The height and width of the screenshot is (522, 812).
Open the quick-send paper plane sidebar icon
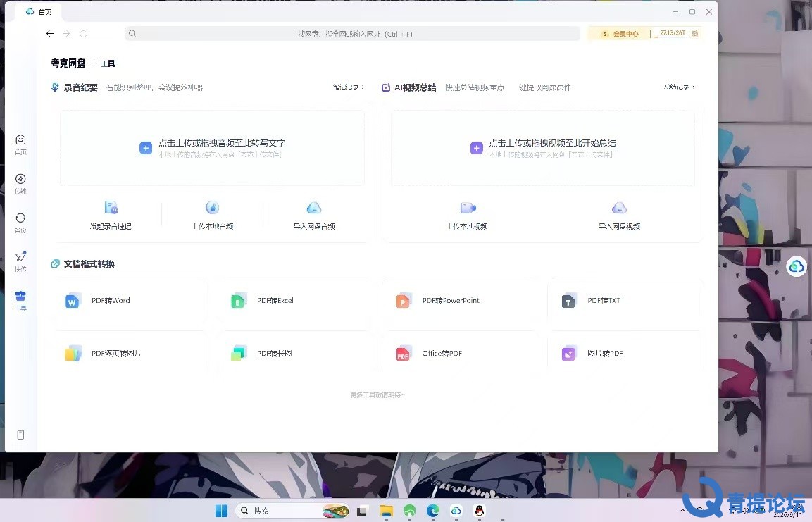(20, 257)
